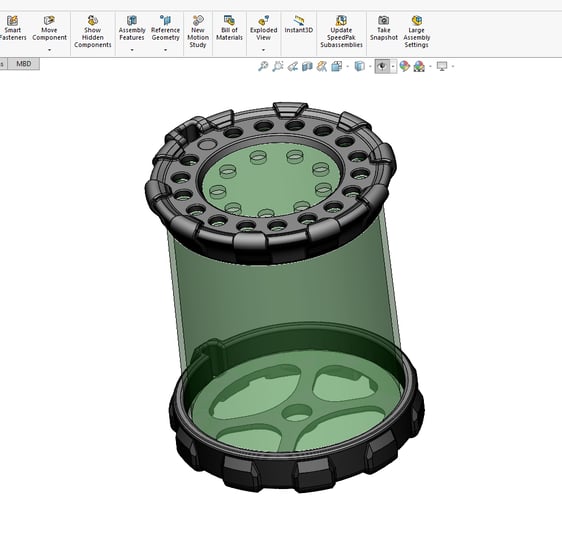The width and height of the screenshot is (562, 536).
Task: Click View Settings monitor icon
Action: pos(442,66)
